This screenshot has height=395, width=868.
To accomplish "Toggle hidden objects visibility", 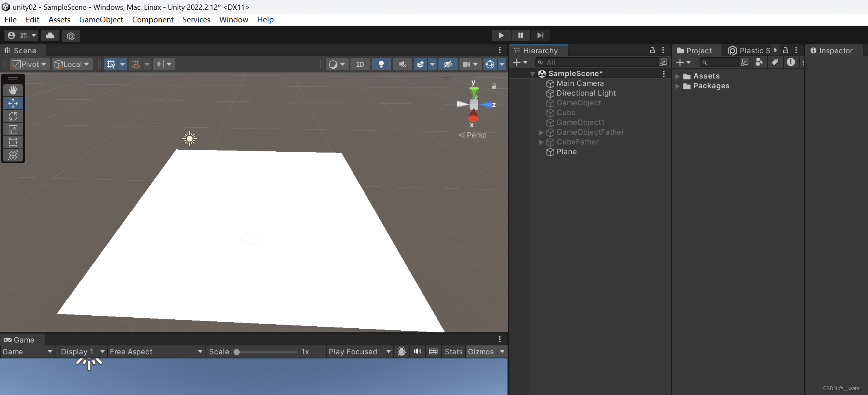I will tap(448, 64).
